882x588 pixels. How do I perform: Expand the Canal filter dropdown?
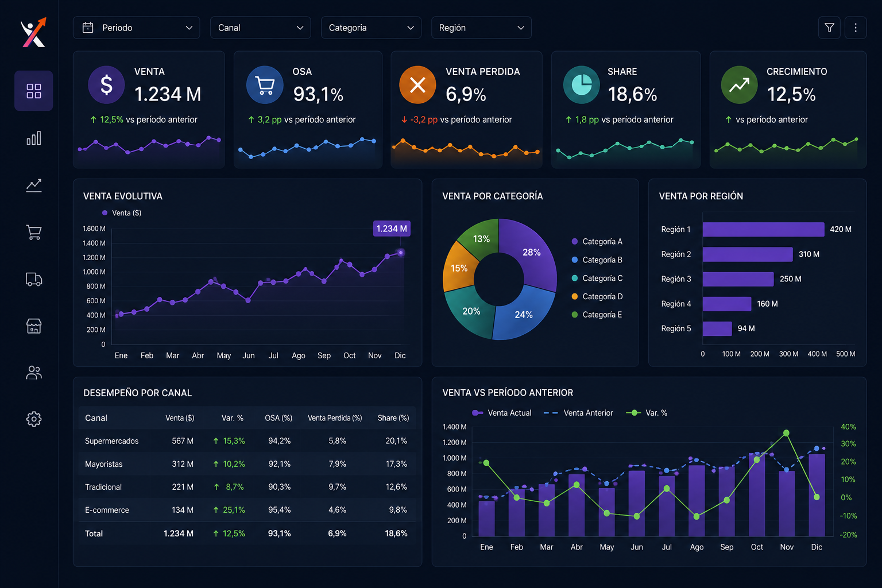click(x=261, y=28)
